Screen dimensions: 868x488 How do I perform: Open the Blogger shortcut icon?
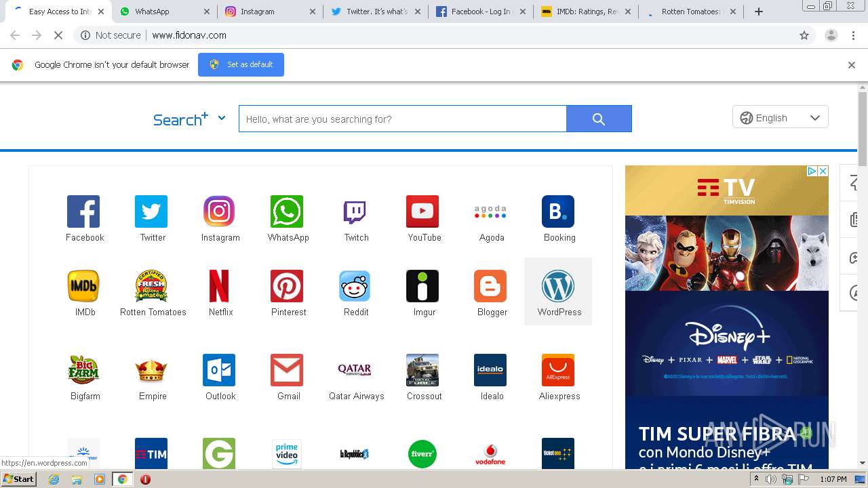coord(490,286)
